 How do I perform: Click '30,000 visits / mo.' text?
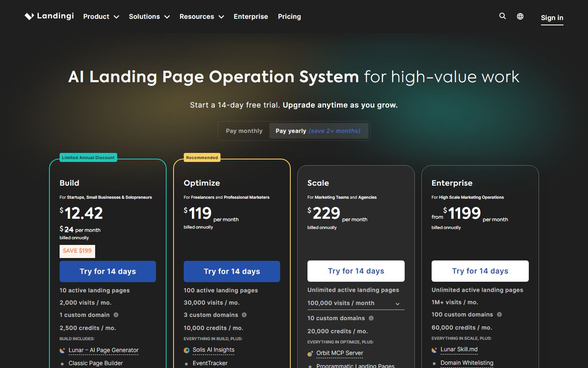point(212,303)
